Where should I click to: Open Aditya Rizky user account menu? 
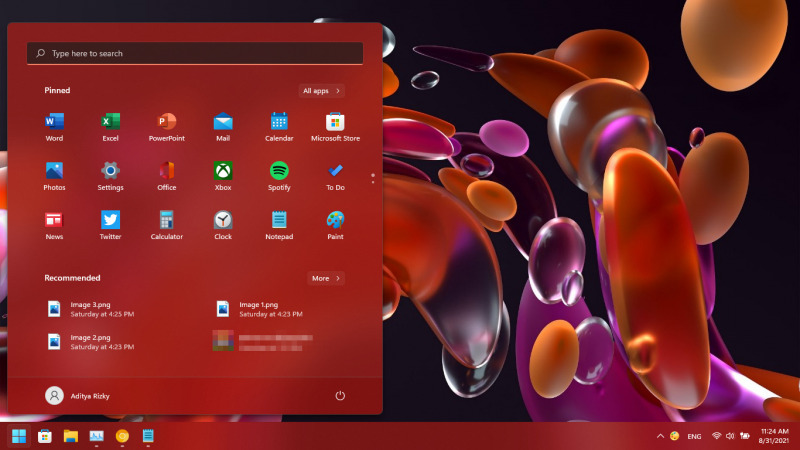tap(78, 395)
